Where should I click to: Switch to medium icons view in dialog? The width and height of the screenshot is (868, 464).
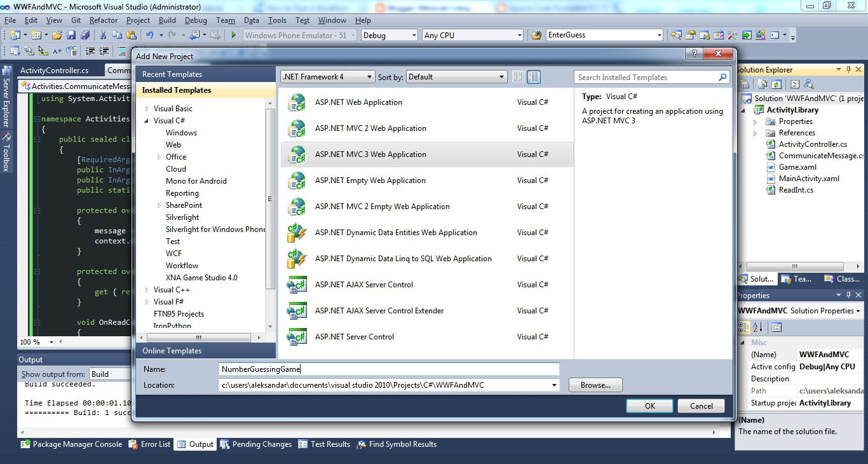coord(534,77)
